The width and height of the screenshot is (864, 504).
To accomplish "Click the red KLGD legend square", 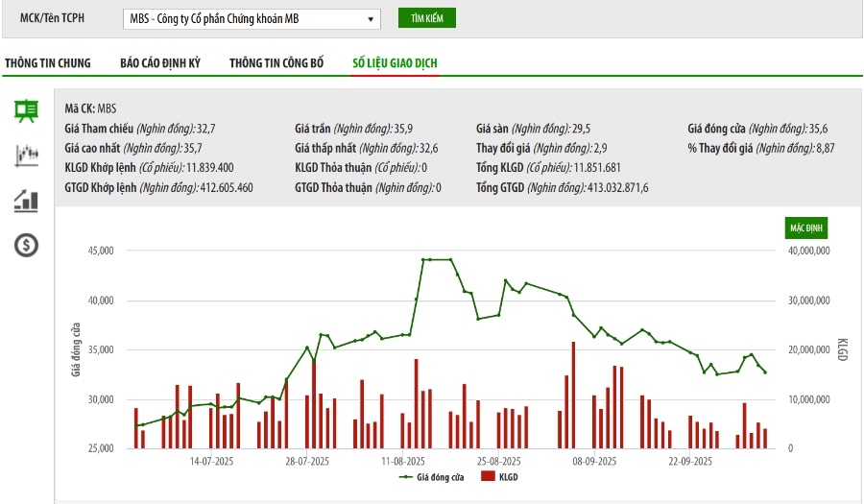I will [487, 476].
